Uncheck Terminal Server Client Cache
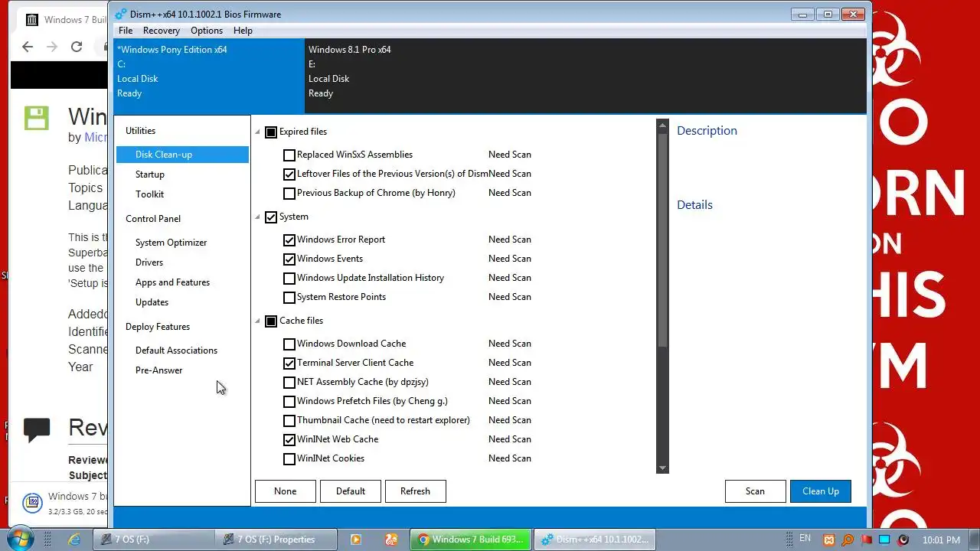 point(289,363)
